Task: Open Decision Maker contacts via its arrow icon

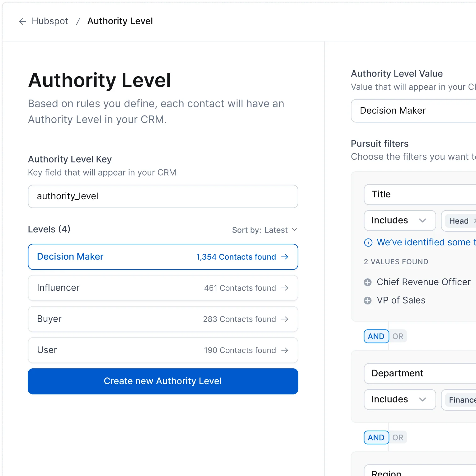Action: (x=285, y=257)
